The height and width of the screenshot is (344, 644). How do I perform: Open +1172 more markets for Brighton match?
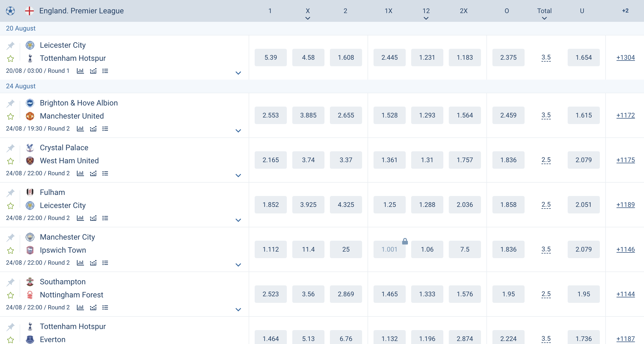pos(625,115)
